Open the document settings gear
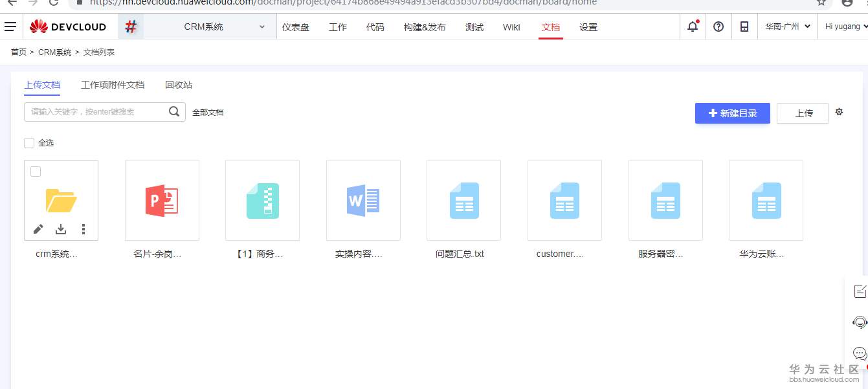The width and height of the screenshot is (868, 389). click(x=839, y=111)
